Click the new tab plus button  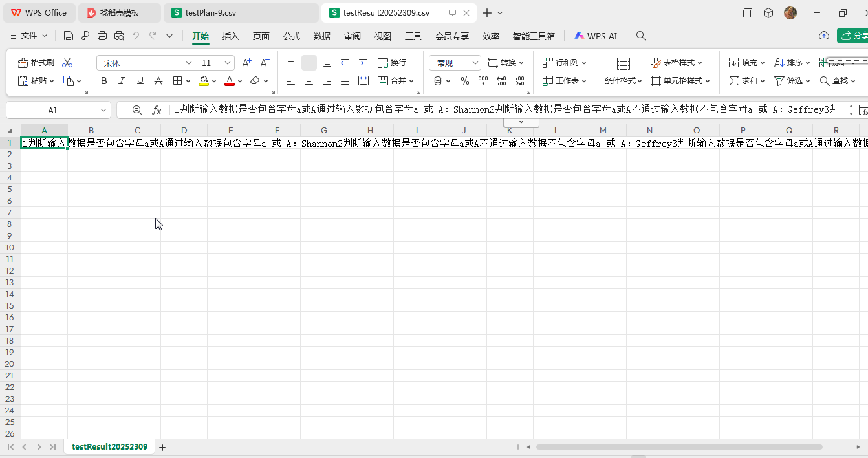tap(487, 13)
